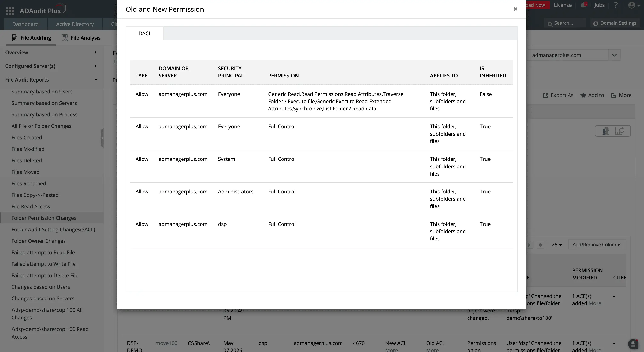Open the Dashboard tab

pyautogui.click(x=26, y=24)
